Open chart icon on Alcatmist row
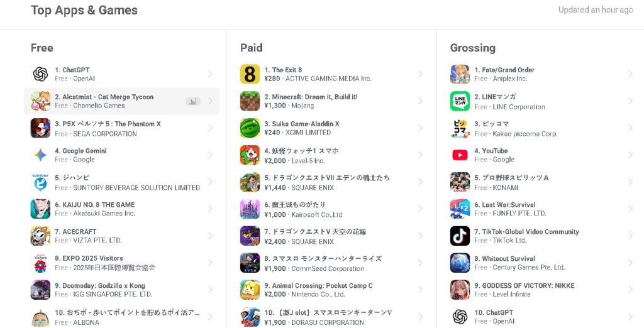 tap(193, 101)
